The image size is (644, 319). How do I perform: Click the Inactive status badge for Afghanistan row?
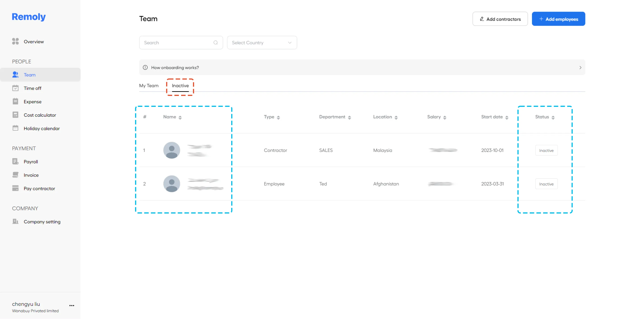546,184
